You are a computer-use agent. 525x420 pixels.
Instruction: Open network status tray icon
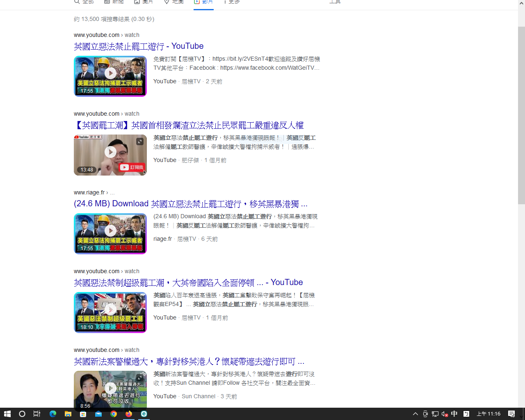435,414
